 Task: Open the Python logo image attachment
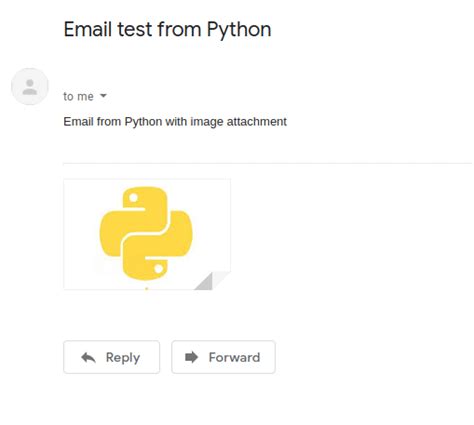point(147,234)
